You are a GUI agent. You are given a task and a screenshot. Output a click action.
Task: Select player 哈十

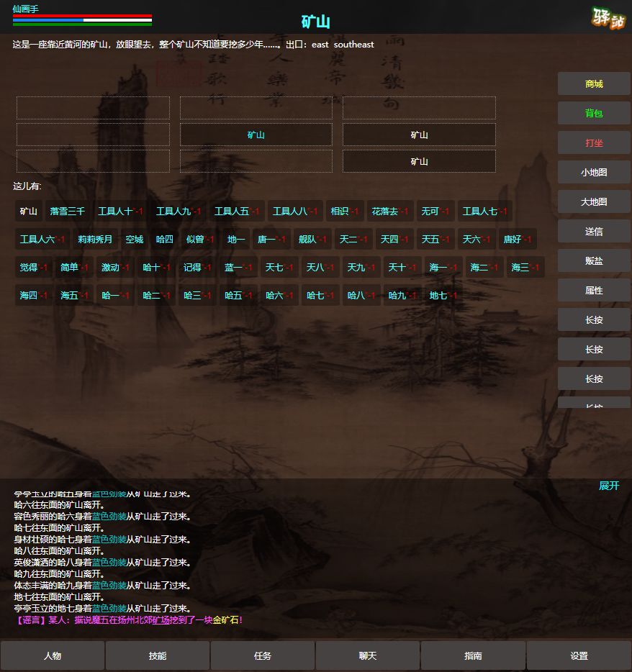[x=156, y=268]
